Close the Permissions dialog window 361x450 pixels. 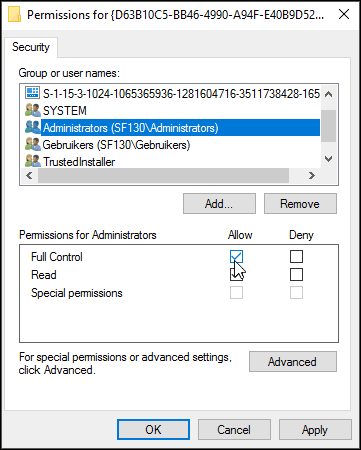tap(344, 14)
